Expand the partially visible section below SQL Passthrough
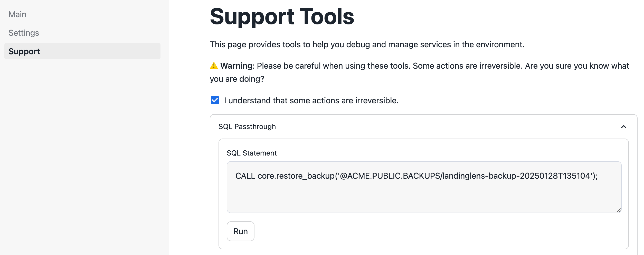 (x=424, y=253)
